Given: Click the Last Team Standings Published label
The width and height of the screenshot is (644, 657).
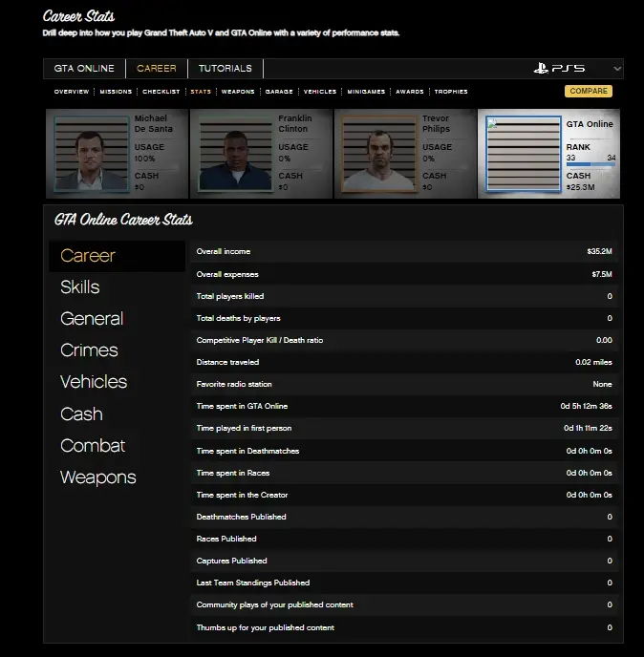Looking at the screenshot, I should pos(253,583).
